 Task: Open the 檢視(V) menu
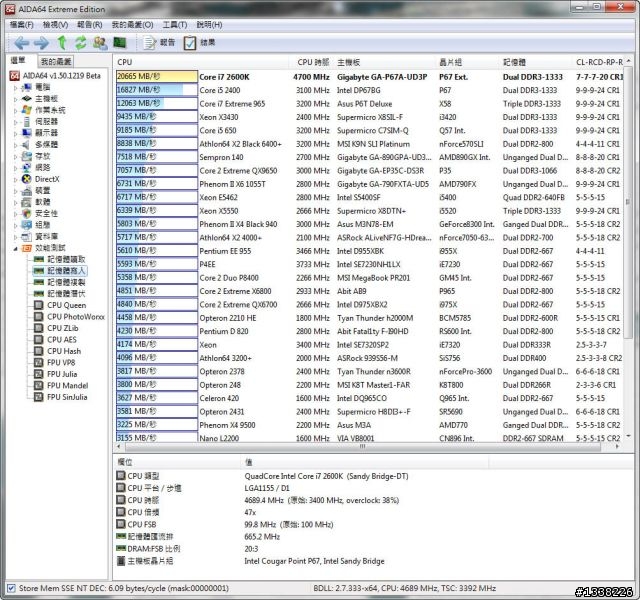[56, 24]
